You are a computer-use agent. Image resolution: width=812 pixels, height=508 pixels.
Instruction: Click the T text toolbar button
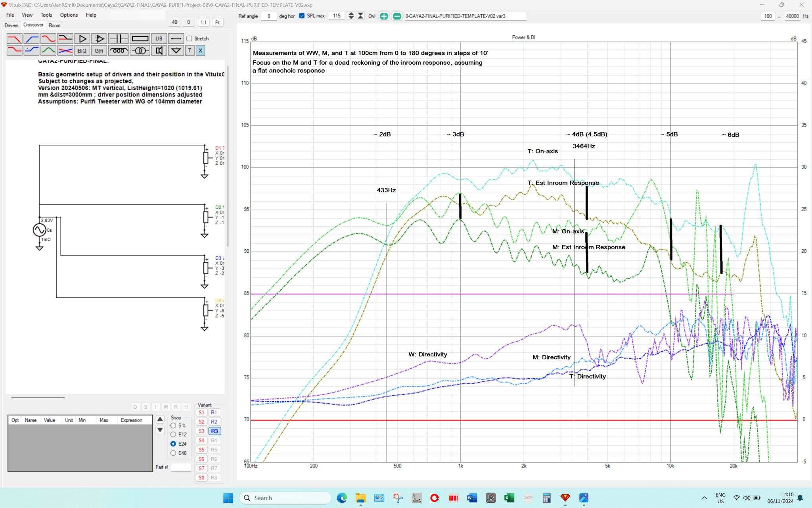190,50
